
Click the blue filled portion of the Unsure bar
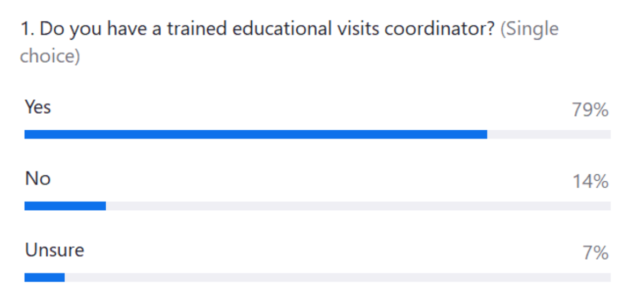[45, 277]
